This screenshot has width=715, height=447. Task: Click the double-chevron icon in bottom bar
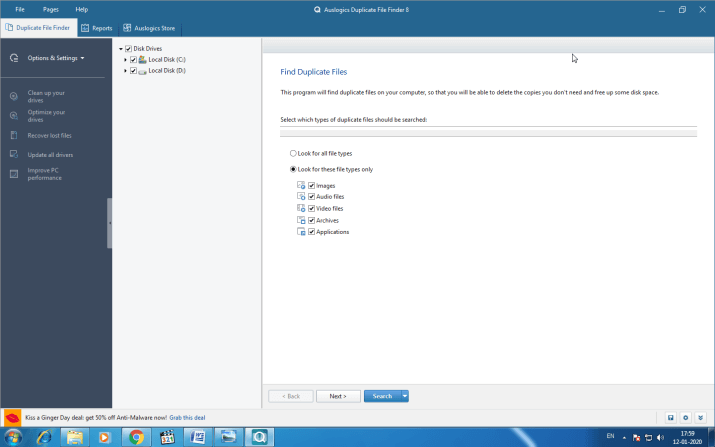[700, 417]
